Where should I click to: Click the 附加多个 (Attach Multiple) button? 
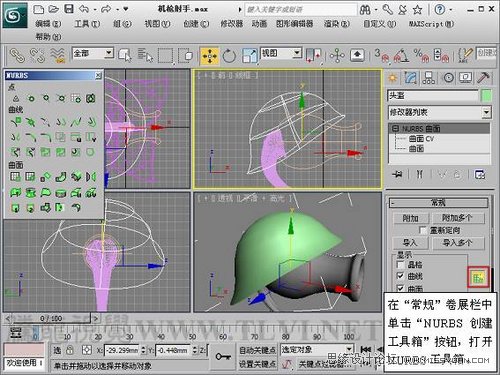coord(458,218)
